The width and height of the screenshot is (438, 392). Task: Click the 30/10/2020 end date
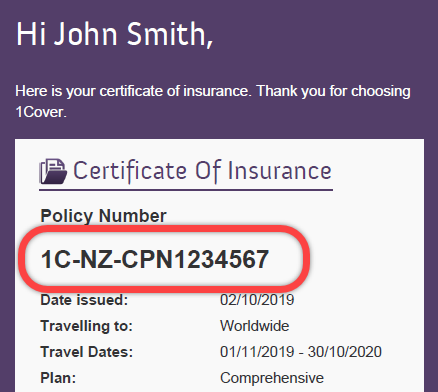tap(345, 352)
